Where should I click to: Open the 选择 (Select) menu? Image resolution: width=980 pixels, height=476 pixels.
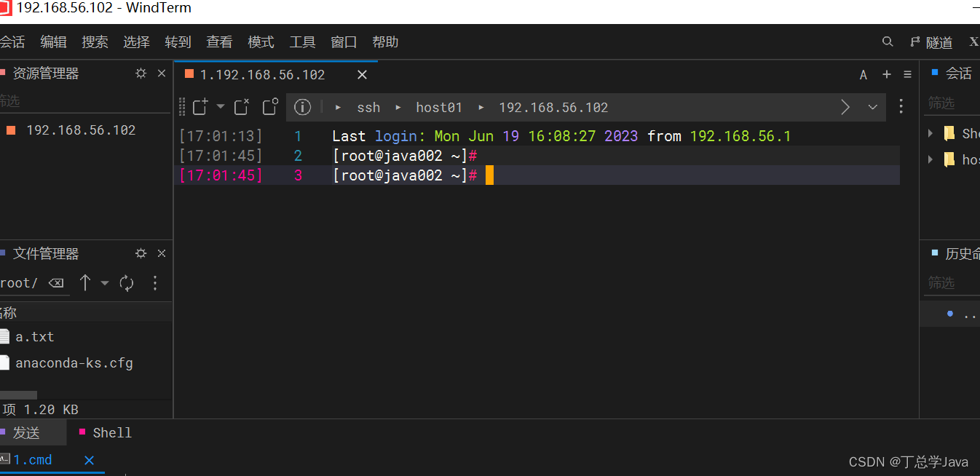click(136, 42)
